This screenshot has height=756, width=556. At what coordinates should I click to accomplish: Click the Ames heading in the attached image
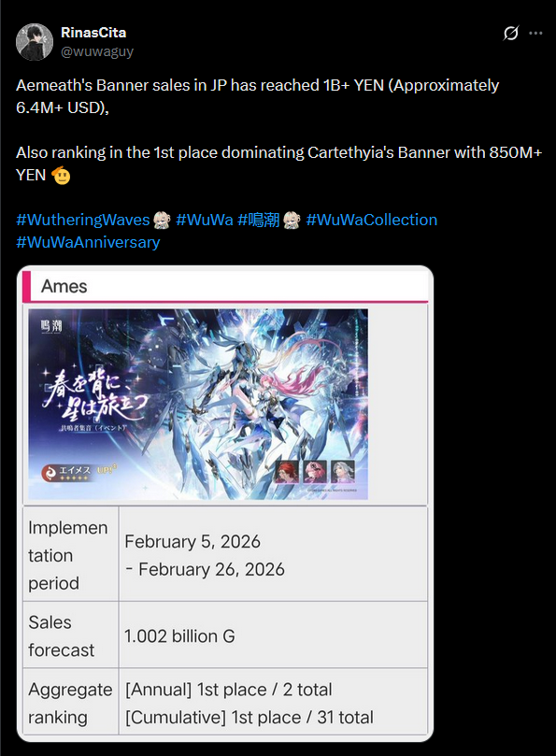pos(64,286)
